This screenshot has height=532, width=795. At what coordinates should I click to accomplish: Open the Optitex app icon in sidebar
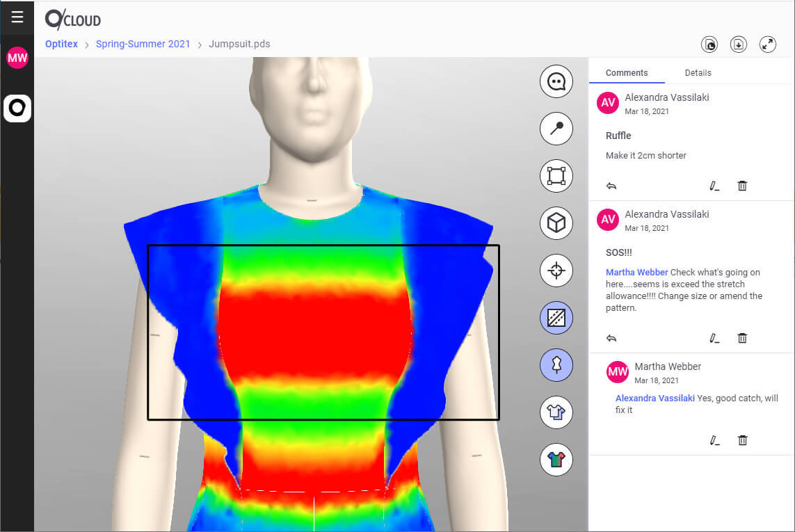[x=17, y=108]
